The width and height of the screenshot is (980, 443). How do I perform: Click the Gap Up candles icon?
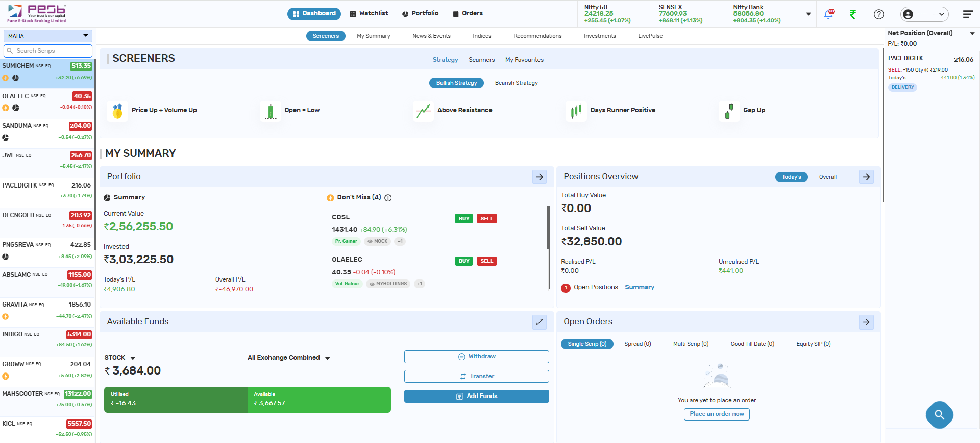(729, 110)
